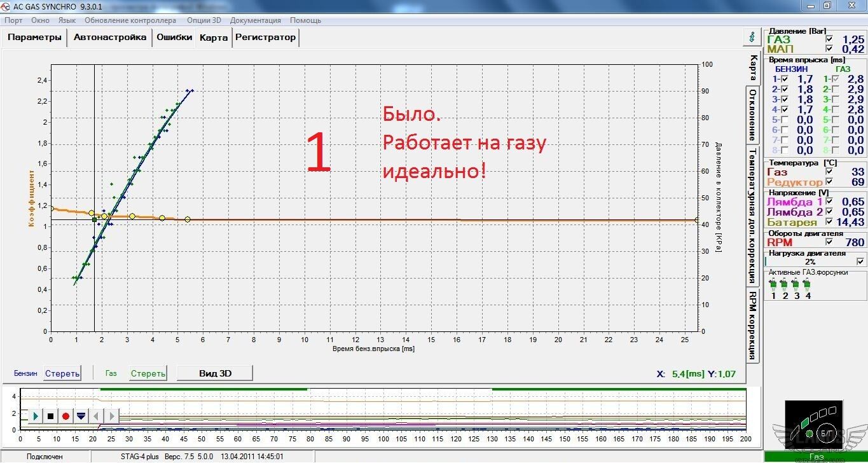
Task: Open the Опции 3D menu
Action: coord(203,20)
